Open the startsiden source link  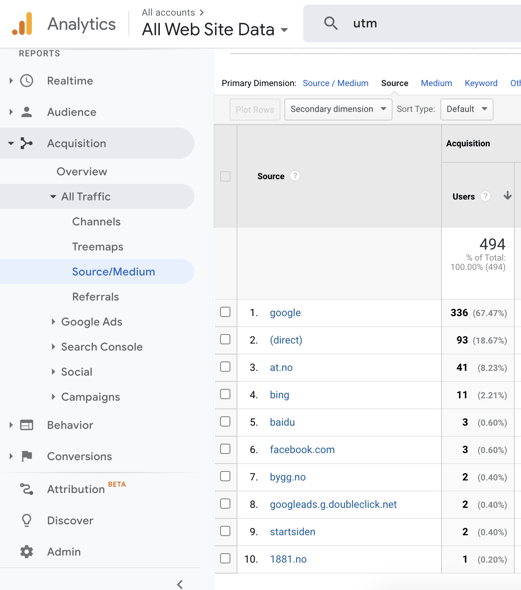point(292,532)
